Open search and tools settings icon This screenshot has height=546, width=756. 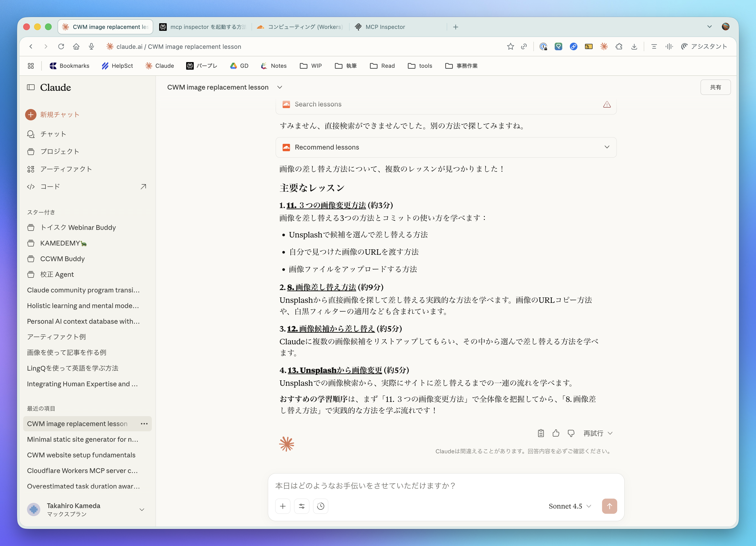pyautogui.click(x=302, y=506)
